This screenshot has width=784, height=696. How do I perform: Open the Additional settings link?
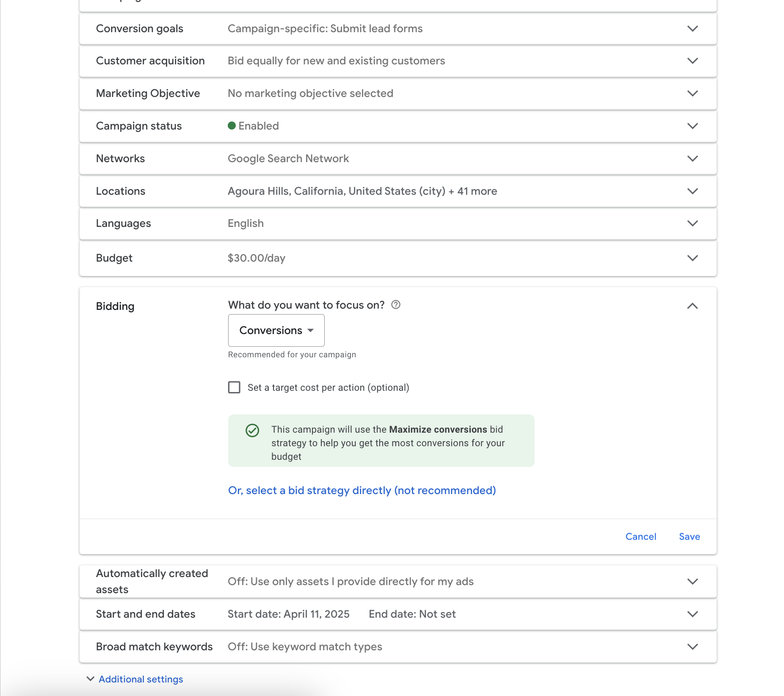[x=141, y=679]
